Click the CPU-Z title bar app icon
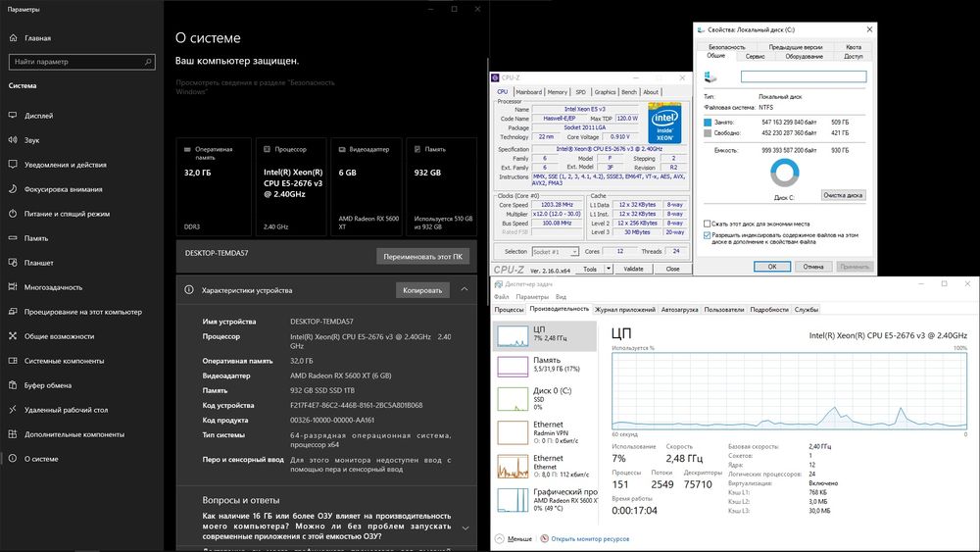The image size is (980, 552). pos(496,78)
